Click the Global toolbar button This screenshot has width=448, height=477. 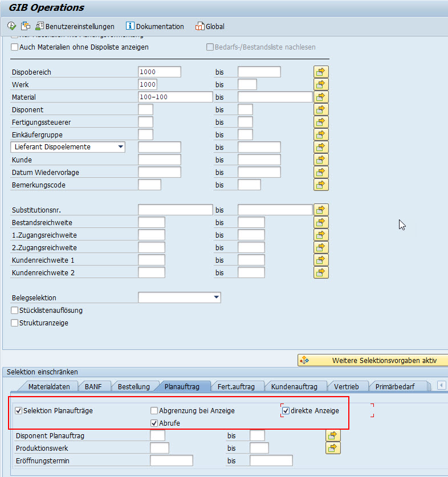pyautogui.click(x=210, y=26)
